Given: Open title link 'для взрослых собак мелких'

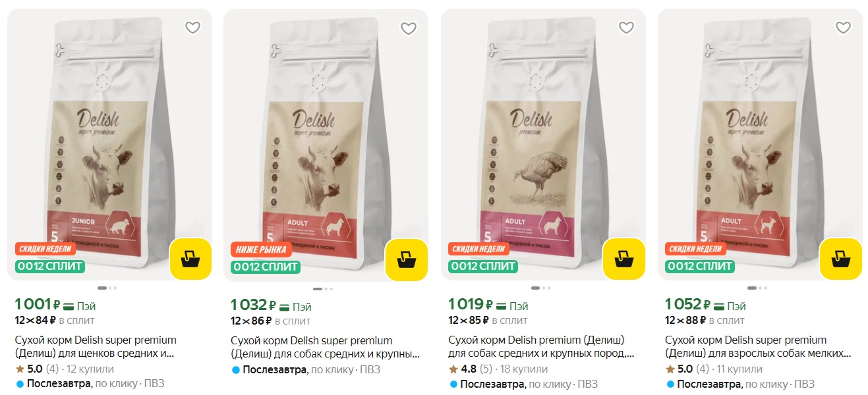Looking at the screenshot, I should [758, 346].
